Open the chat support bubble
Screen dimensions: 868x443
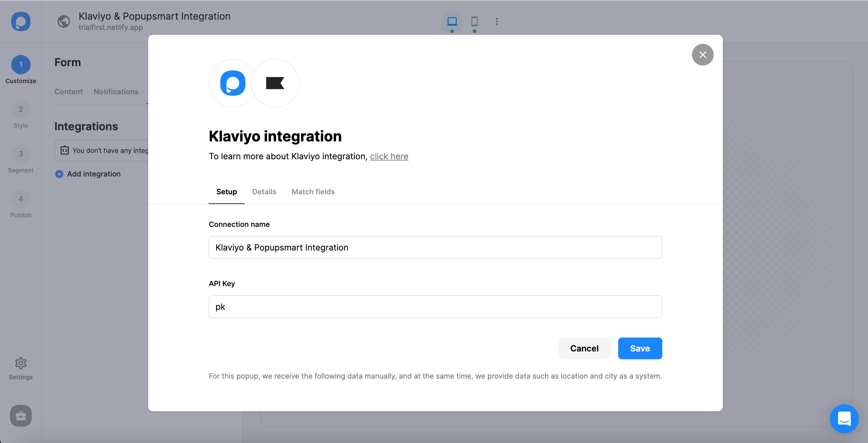tap(844, 419)
